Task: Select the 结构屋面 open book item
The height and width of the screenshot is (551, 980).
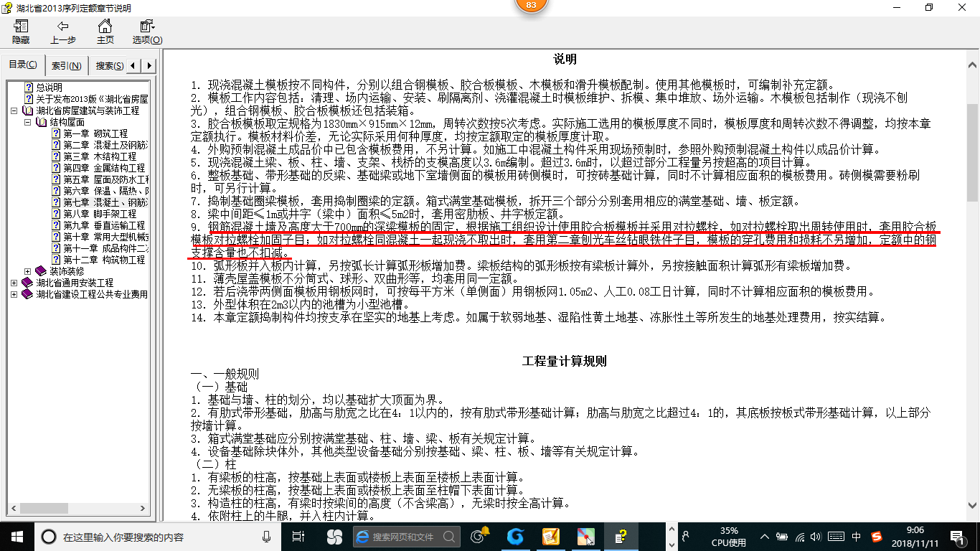Action: click(61, 122)
